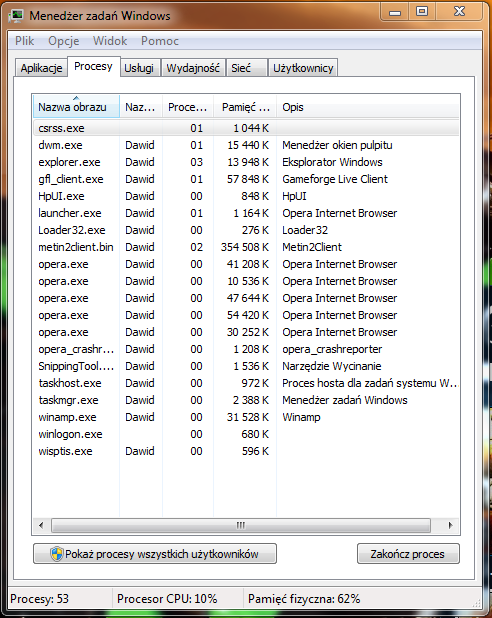Click Pokaż procesy wszystkich użytkowników button
The height and width of the screenshot is (618, 492).
coord(155,554)
